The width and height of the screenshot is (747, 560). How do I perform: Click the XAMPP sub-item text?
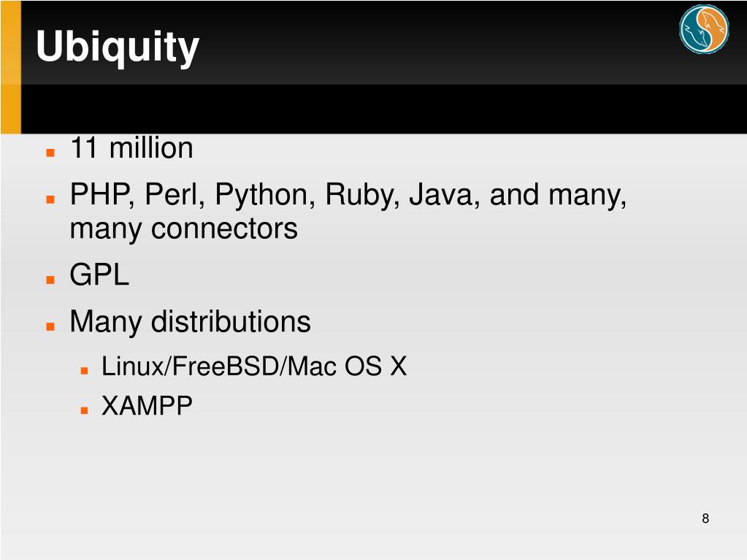(x=148, y=406)
